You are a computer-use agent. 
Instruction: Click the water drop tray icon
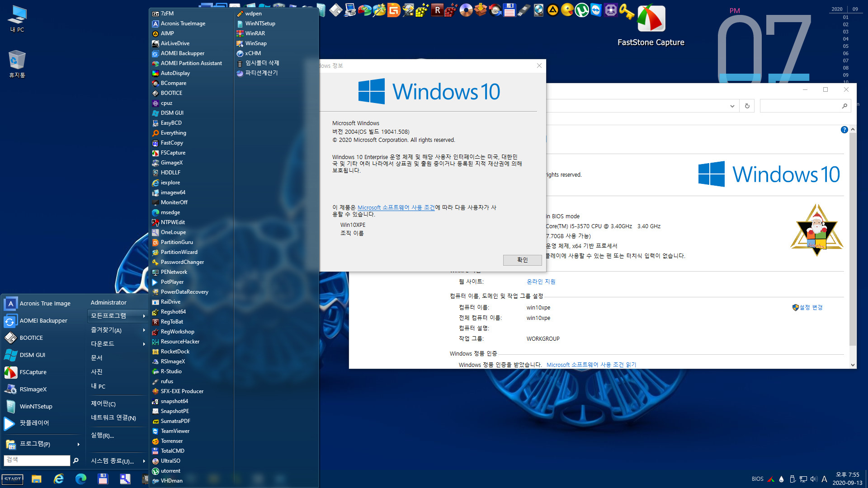coord(782,479)
